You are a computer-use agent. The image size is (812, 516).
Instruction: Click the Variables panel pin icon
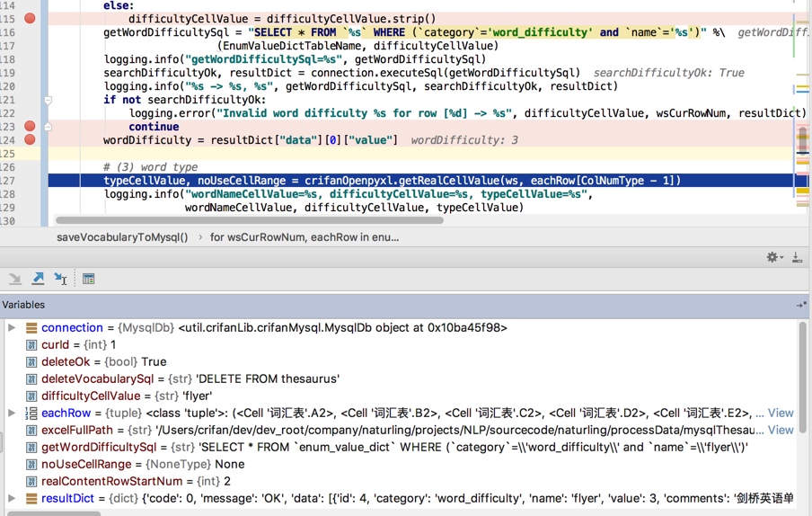coord(801,305)
